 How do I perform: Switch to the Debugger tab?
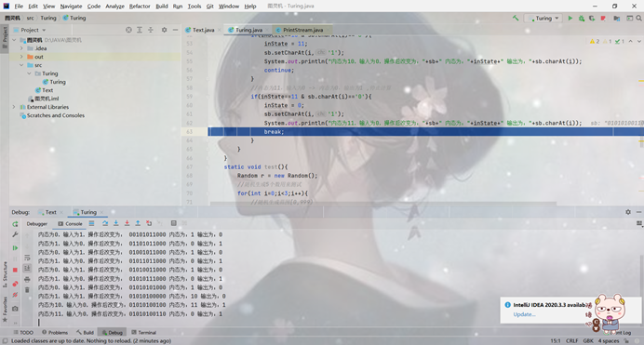click(37, 224)
